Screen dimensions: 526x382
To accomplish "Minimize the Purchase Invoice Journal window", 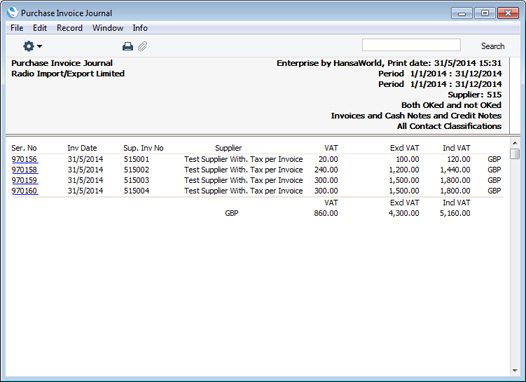I will click(462, 13).
